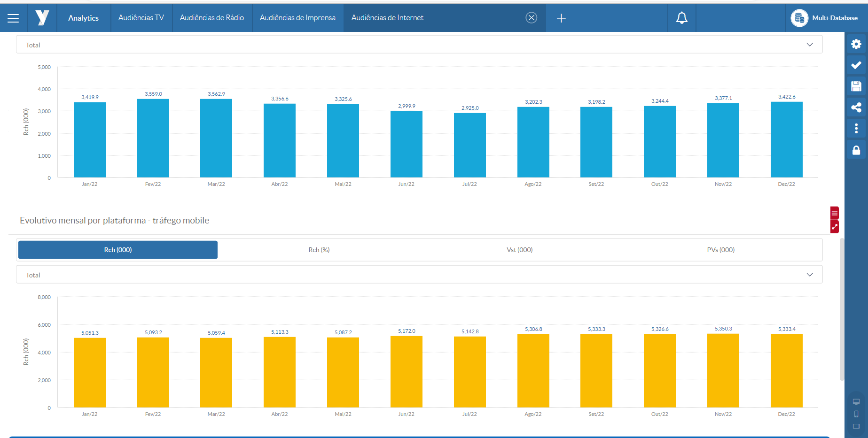The image size is (868, 438).
Task: Switch to desktop view mode icon
Action: [856, 402]
